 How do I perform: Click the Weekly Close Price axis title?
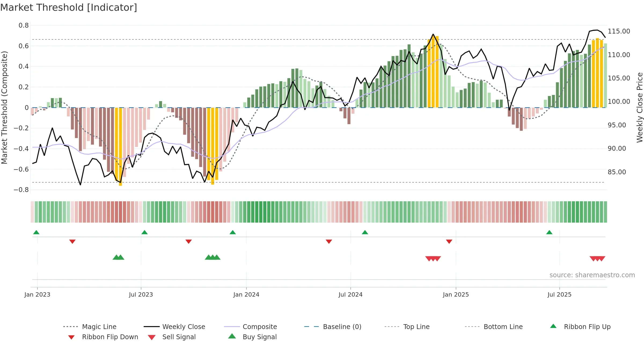point(640,108)
